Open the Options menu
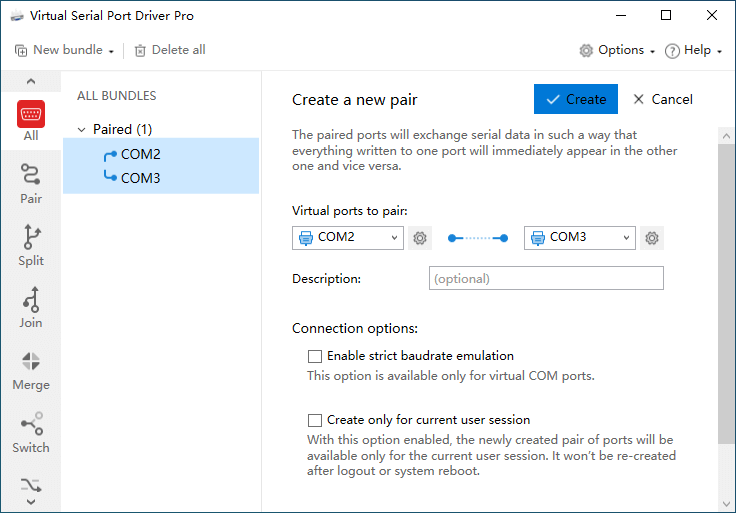Viewport: 736px width, 513px height. click(x=617, y=50)
